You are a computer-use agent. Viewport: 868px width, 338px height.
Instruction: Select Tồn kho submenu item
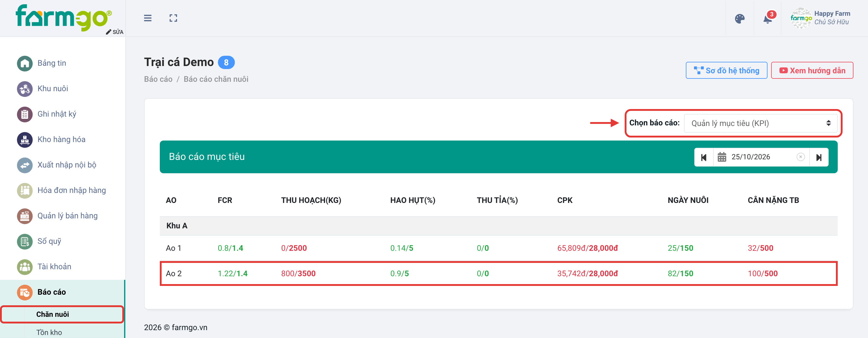(x=49, y=332)
